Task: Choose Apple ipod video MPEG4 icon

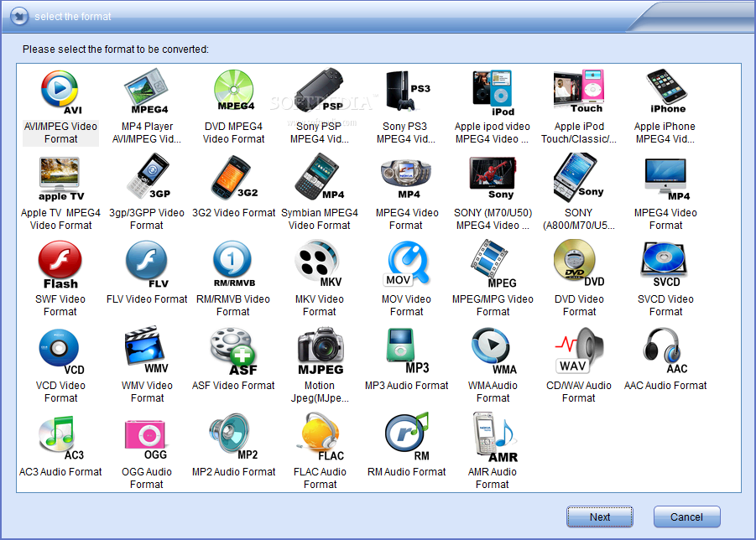Action: (493, 92)
